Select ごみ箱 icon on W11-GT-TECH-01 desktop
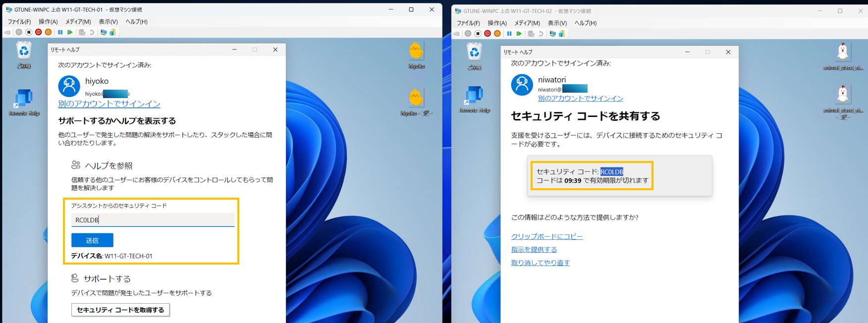The image size is (868, 323). pyautogui.click(x=24, y=55)
